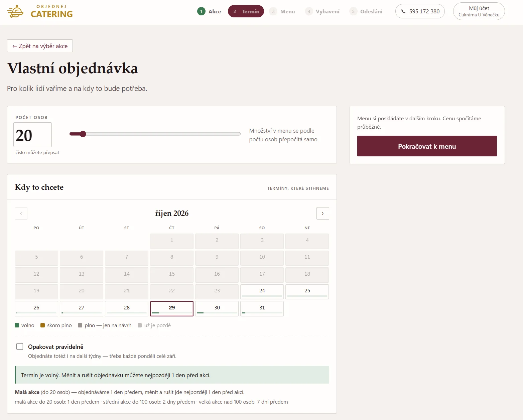This screenshot has height=420, width=523.
Task: Click the Objednej Catering logo icon
Action: point(15,12)
